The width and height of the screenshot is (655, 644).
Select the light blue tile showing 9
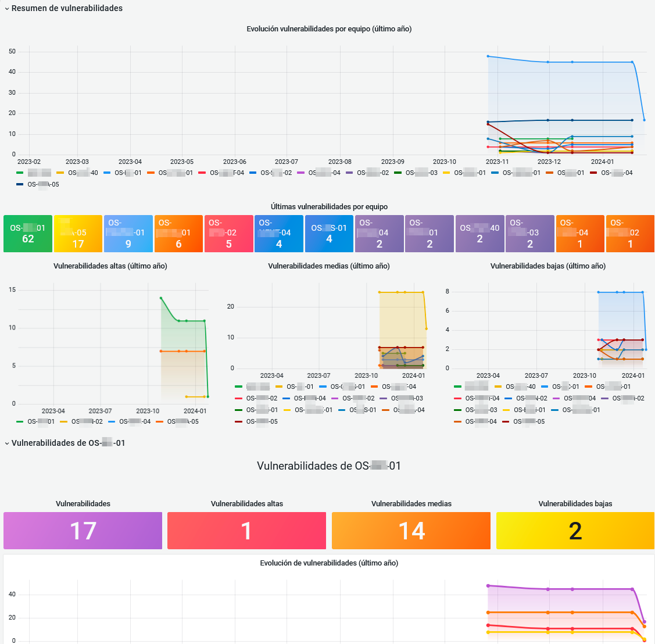coord(128,234)
